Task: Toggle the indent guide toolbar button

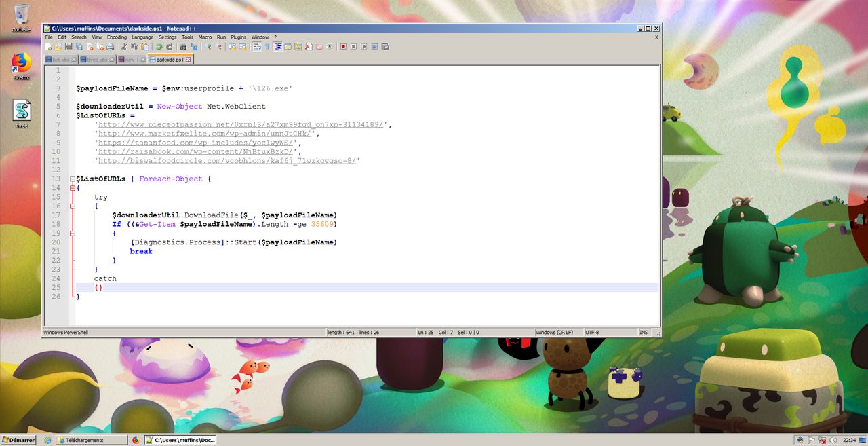Action: click(x=277, y=47)
